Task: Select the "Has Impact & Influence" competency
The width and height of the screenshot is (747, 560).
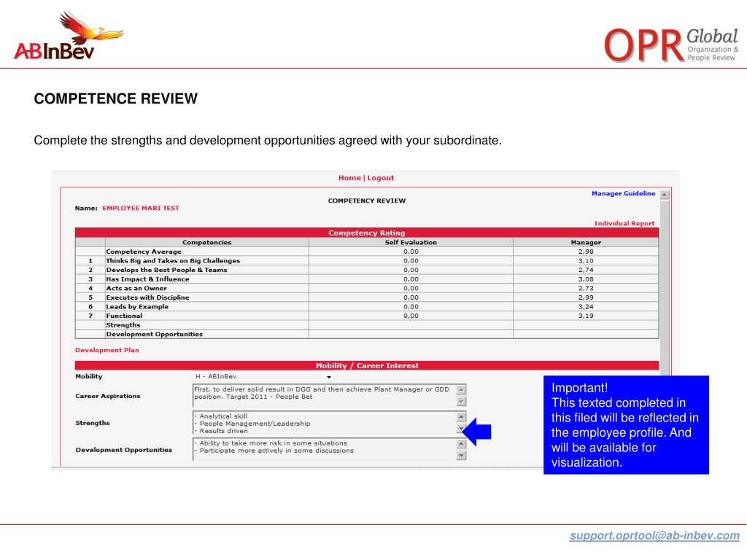Action: point(147,279)
